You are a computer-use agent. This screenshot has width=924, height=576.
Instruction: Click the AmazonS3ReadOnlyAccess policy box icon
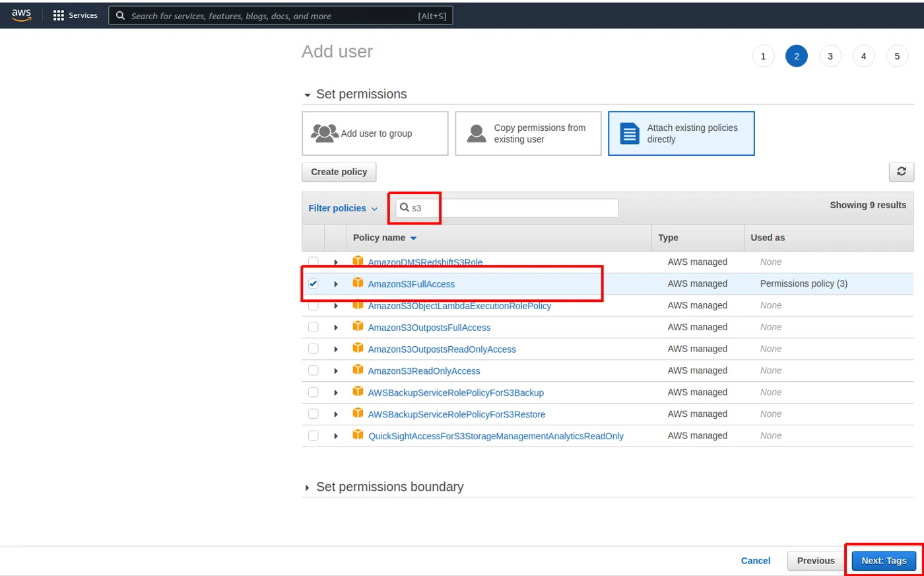click(x=358, y=370)
